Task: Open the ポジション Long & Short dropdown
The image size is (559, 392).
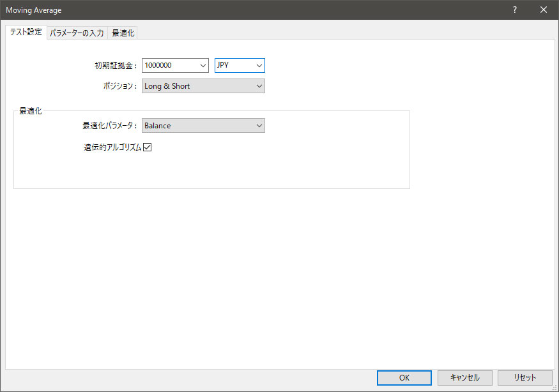Action: (203, 86)
